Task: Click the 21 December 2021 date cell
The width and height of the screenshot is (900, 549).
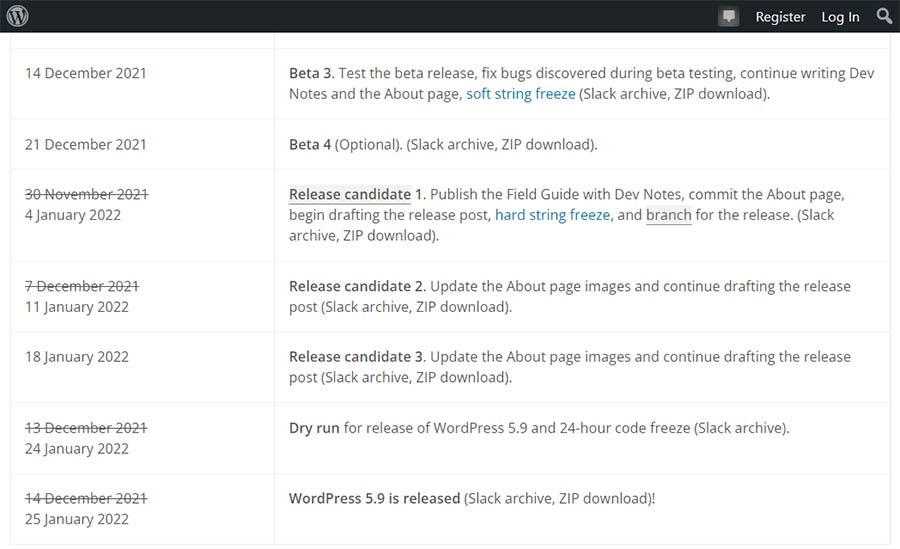Action: [x=86, y=144]
